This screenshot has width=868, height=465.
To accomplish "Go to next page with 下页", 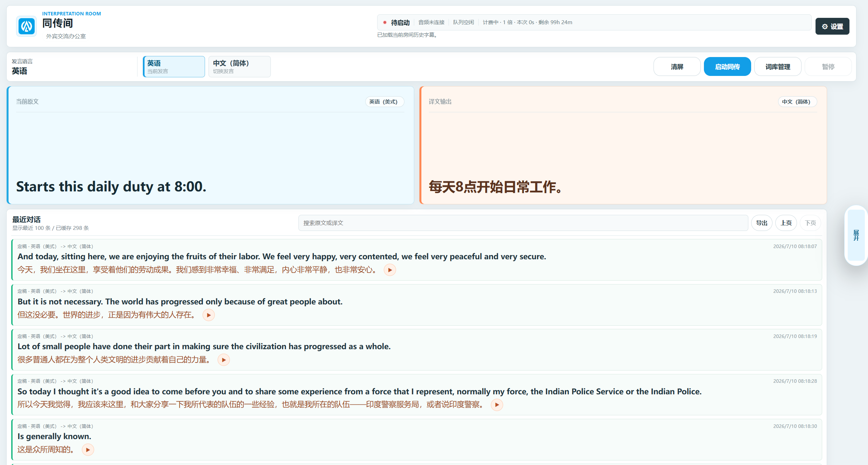I will point(810,223).
